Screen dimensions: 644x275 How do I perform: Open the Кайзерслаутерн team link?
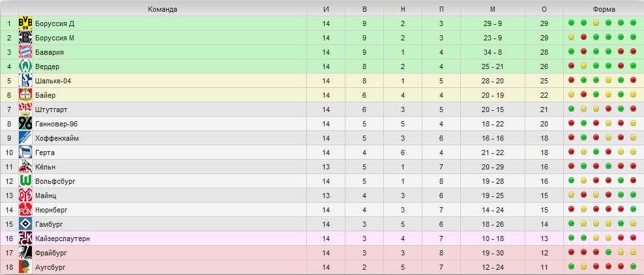pos(63,239)
